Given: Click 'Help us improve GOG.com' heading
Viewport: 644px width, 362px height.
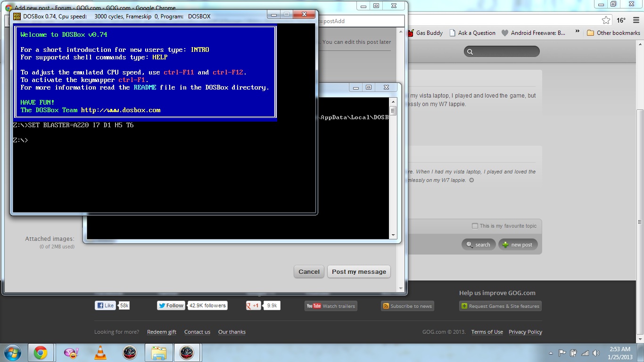Looking at the screenshot, I should pyautogui.click(x=497, y=293).
